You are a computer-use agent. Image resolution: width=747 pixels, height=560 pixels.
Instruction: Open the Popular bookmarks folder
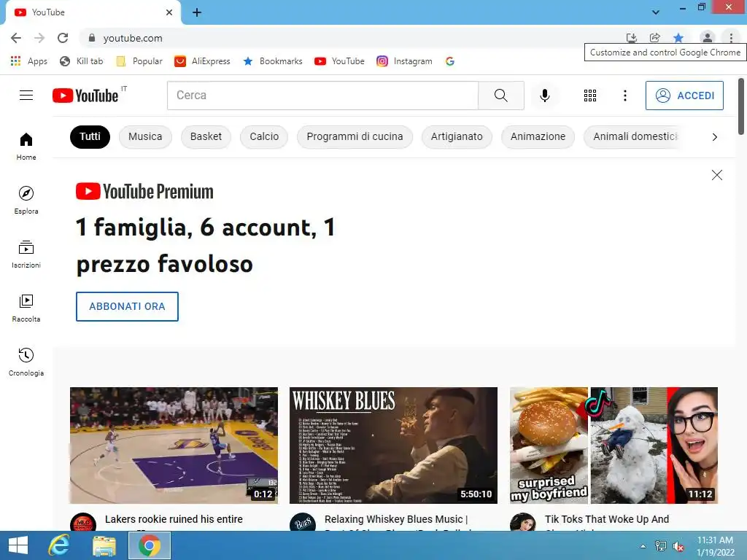coord(139,61)
